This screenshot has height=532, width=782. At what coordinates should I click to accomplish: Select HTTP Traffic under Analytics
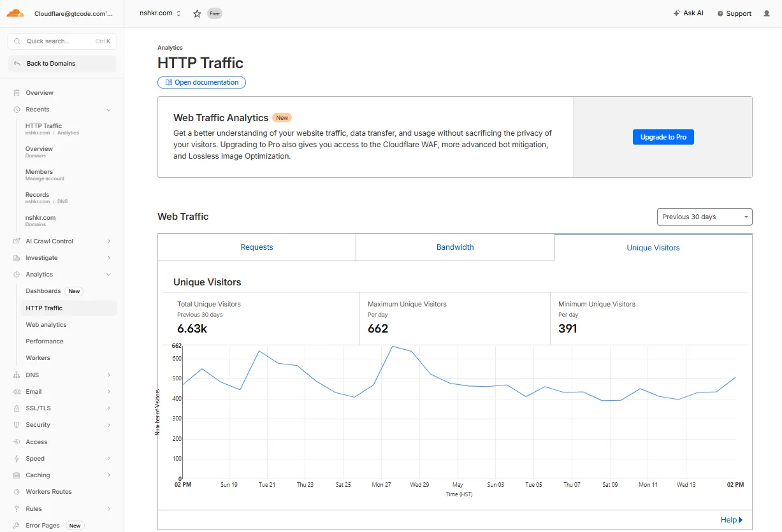pyautogui.click(x=69, y=308)
